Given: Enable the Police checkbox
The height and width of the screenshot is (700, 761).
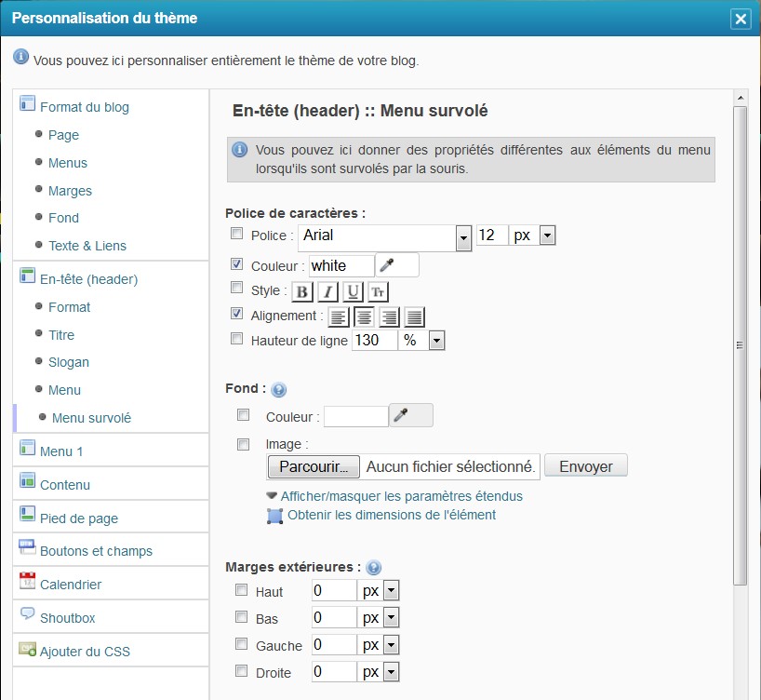Looking at the screenshot, I should 236,235.
